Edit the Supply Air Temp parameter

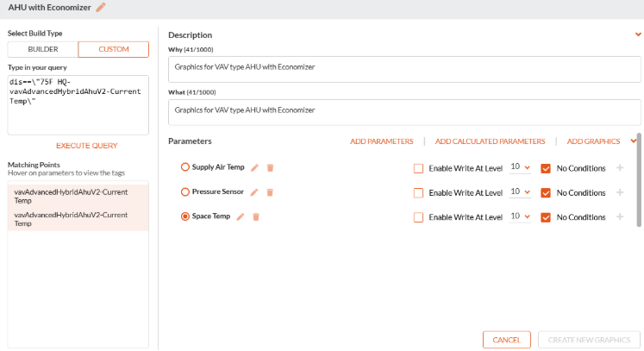click(254, 167)
